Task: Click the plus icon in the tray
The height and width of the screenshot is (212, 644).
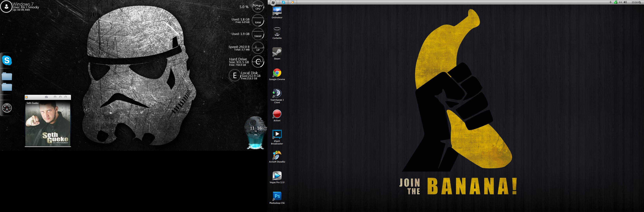Action: [x=610, y=2]
